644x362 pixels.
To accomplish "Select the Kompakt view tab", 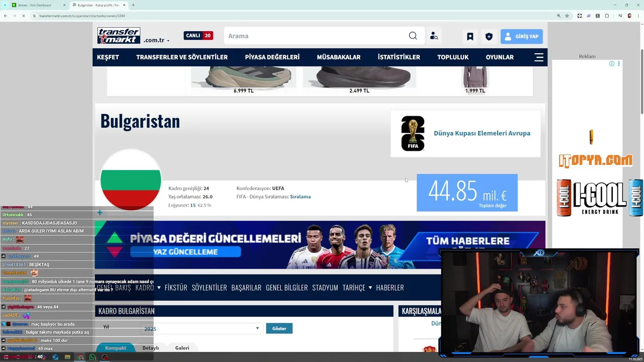I will (116, 348).
